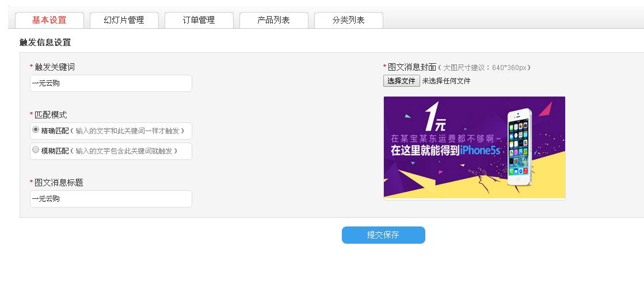The image size is (644, 292).
Task: Click the 触发信息设置 section heading
Action: coord(45,43)
